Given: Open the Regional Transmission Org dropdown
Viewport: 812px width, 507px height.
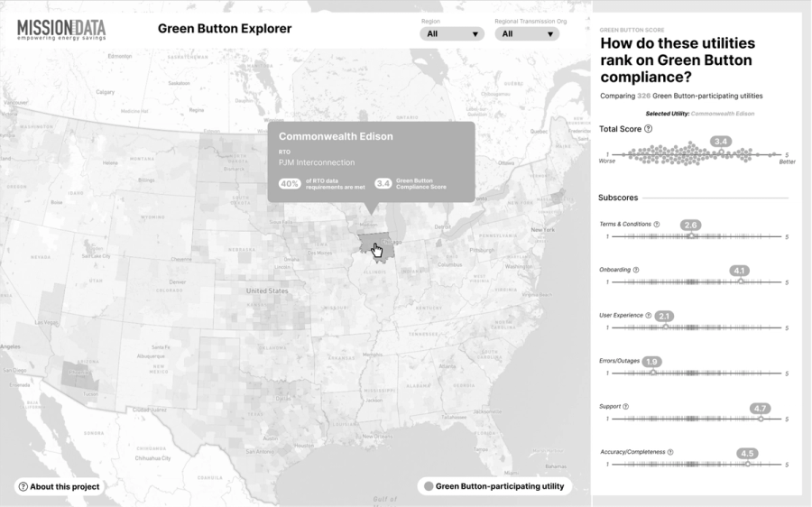Looking at the screenshot, I should pos(527,34).
